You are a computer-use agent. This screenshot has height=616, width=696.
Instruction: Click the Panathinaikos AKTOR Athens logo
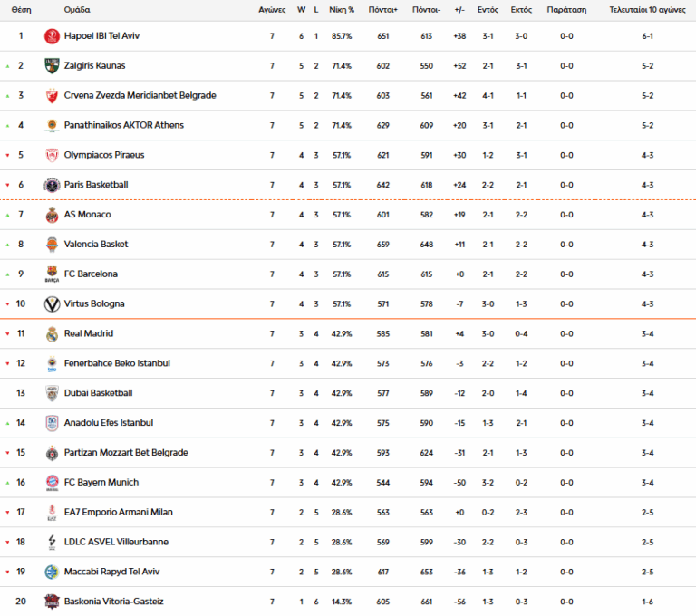(x=51, y=125)
